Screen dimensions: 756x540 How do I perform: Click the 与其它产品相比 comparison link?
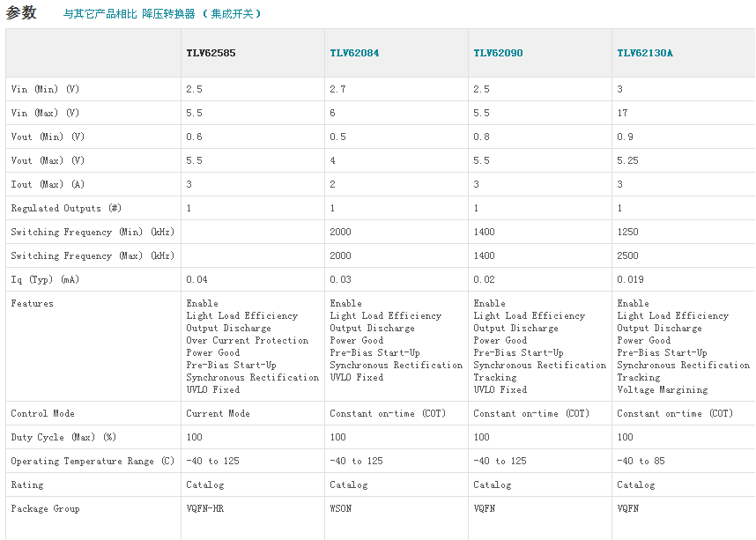tap(100, 14)
